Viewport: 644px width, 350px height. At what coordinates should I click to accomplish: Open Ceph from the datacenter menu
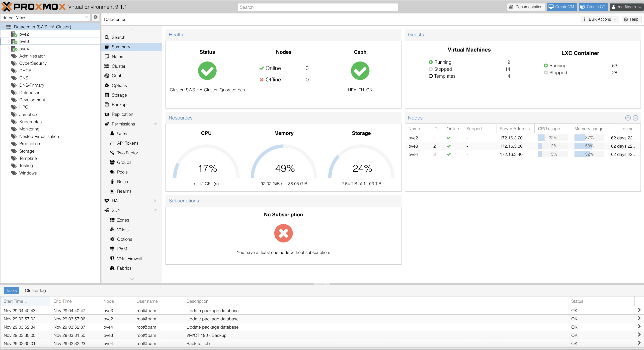point(117,76)
